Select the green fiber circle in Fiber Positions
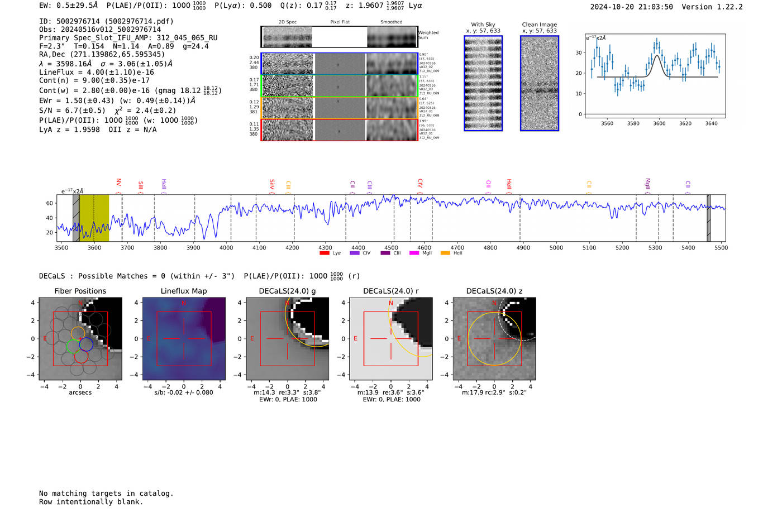This screenshot has width=782, height=532. click(x=73, y=347)
